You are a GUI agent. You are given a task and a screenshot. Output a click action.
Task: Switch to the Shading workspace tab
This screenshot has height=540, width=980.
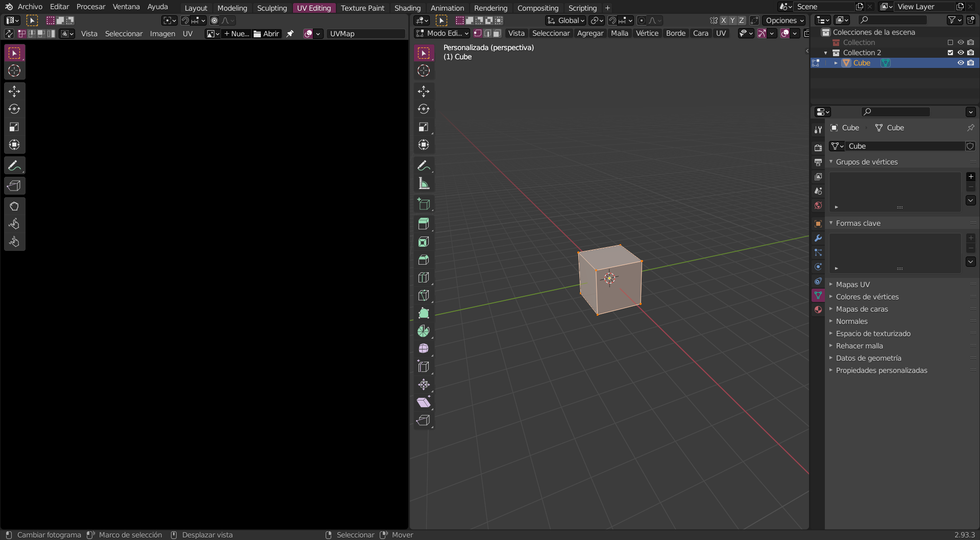(x=407, y=8)
